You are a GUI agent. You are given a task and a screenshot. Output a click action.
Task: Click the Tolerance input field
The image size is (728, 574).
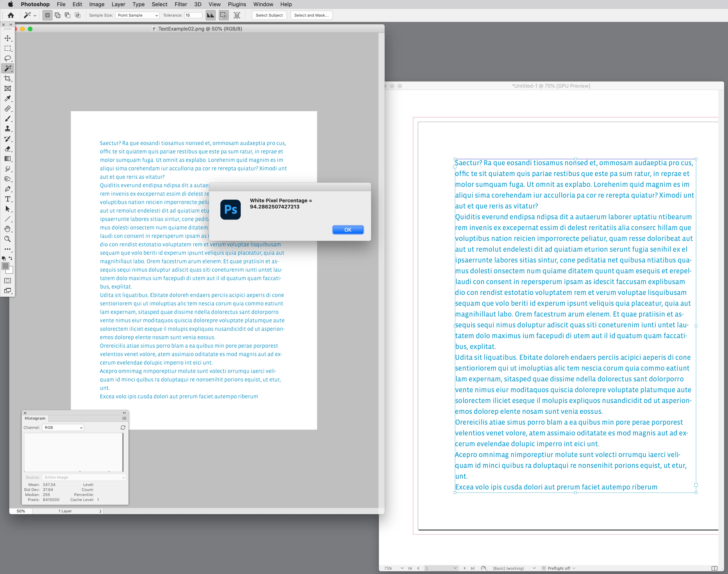point(193,15)
